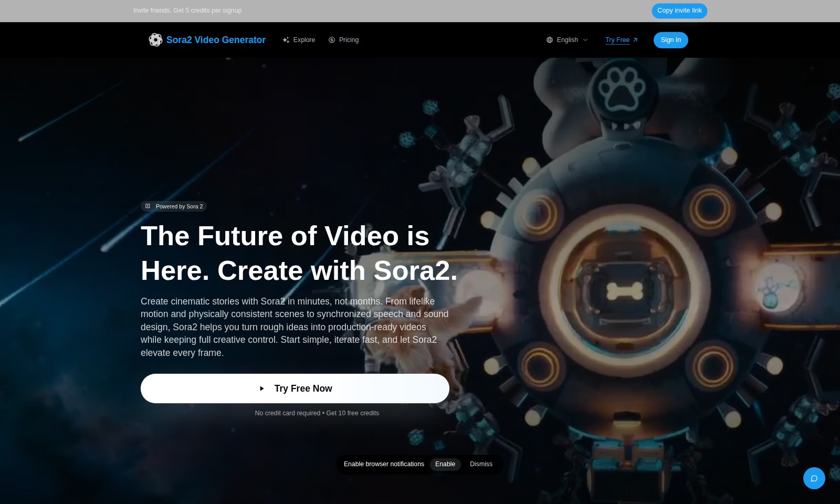Click the 'Powered by Sora 2' label
Screen dimensions: 840x504
[x=179, y=206]
